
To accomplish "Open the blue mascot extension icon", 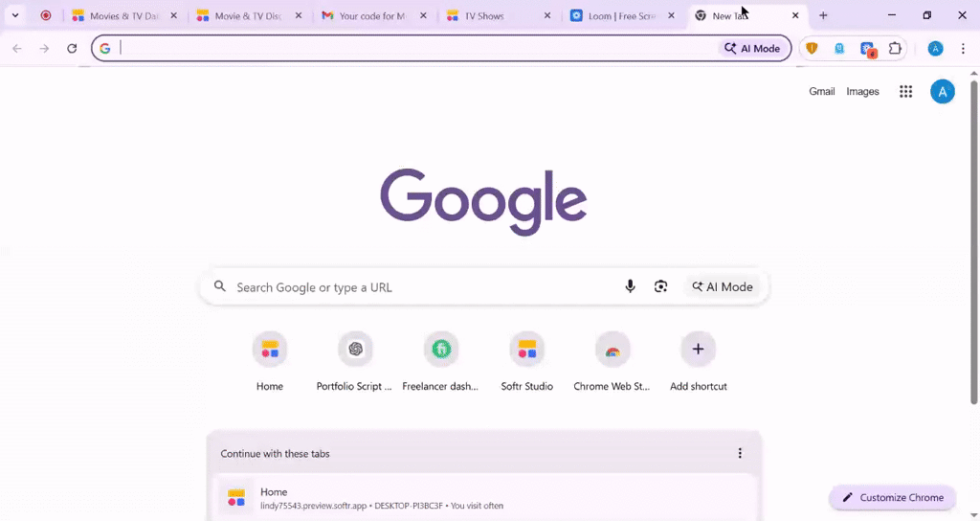I will click(x=839, y=48).
